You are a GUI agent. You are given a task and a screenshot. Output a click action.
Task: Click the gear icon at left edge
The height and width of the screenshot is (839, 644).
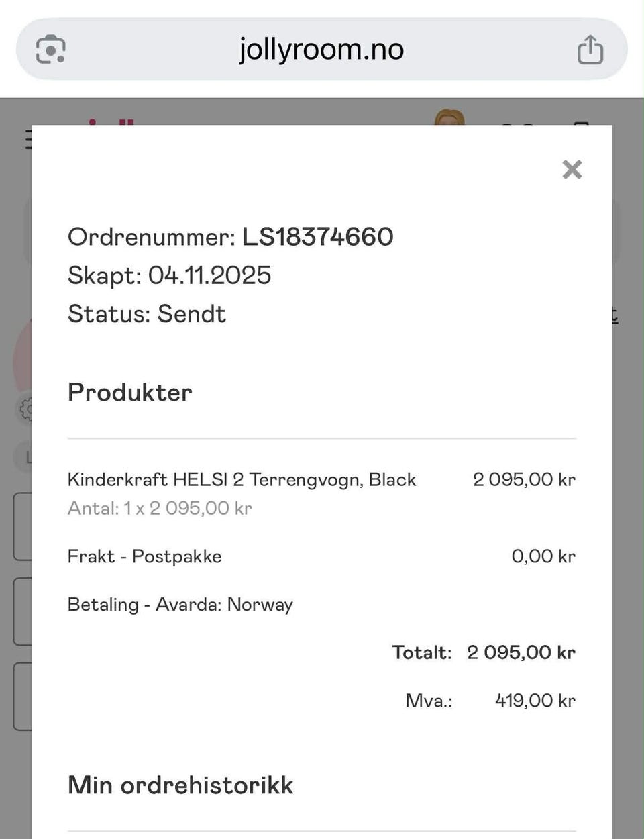(25, 409)
